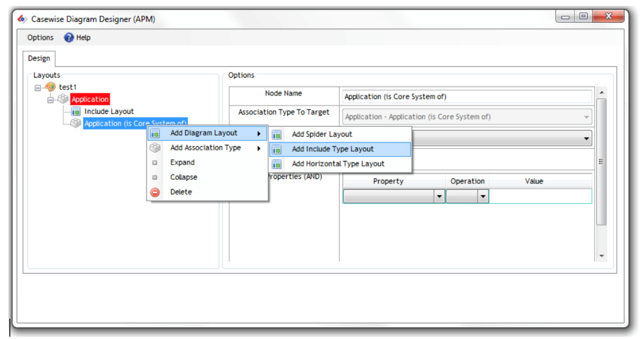Viewport: 644px width, 339px height.
Task: Collapse the test1 tree root node
Action: click(38, 88)
